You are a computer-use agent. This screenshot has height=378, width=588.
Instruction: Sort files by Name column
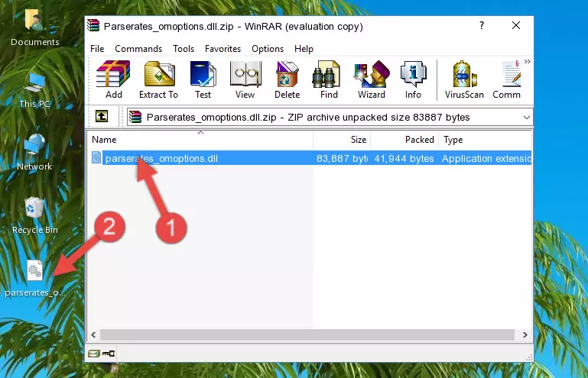[200, 139]
